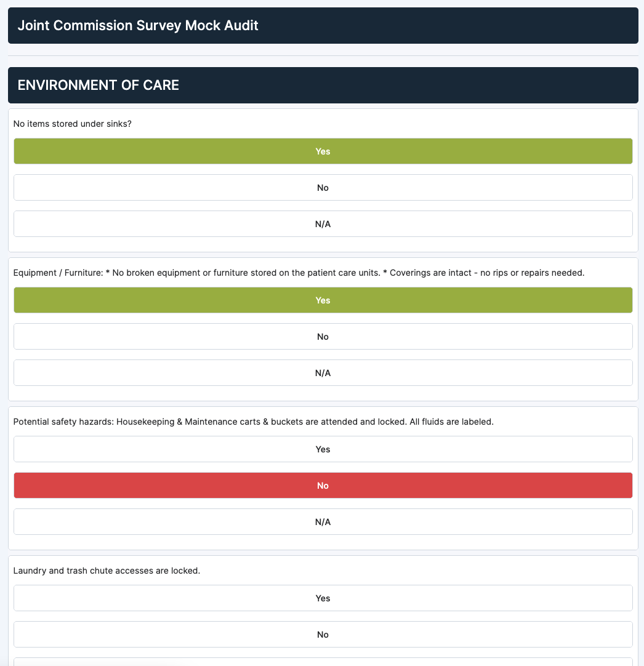
Task: Select Yes for Potential safety hazards question
Action: (x=323, y=449)
